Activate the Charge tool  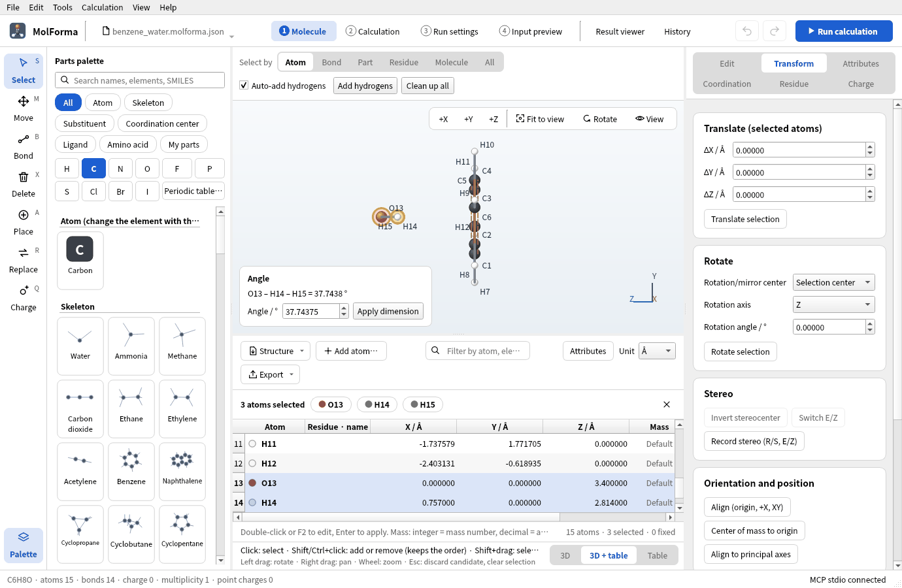coord(24,297)
